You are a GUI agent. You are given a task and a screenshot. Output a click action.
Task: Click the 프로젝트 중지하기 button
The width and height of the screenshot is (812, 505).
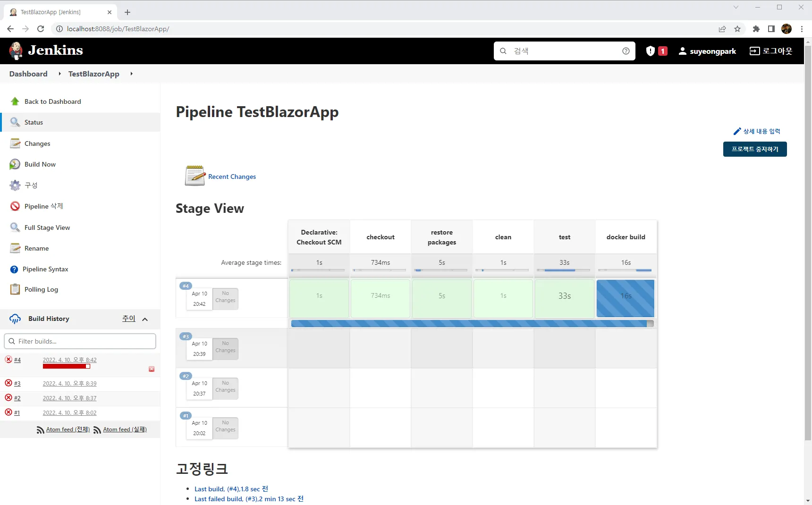coord(755,149)
